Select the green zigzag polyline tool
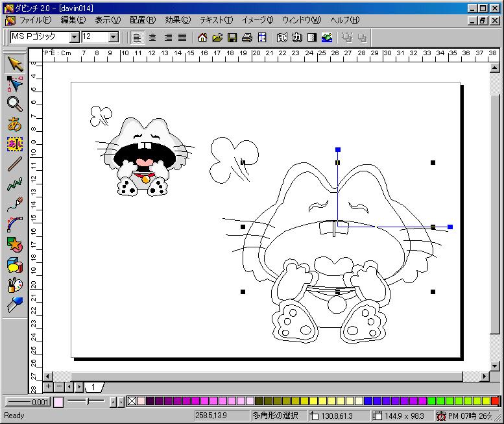 click(15, 184)
